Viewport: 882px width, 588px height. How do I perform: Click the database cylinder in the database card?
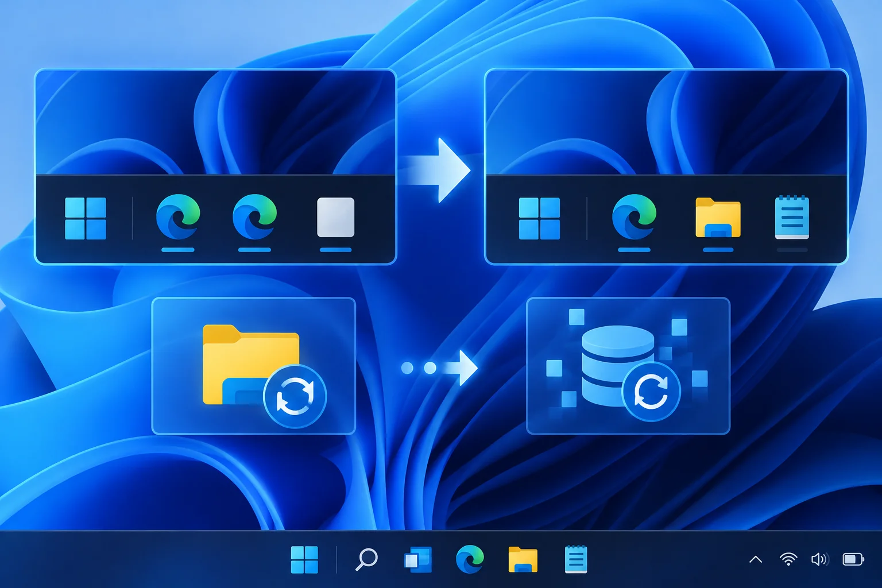click(x=617, y=365)
